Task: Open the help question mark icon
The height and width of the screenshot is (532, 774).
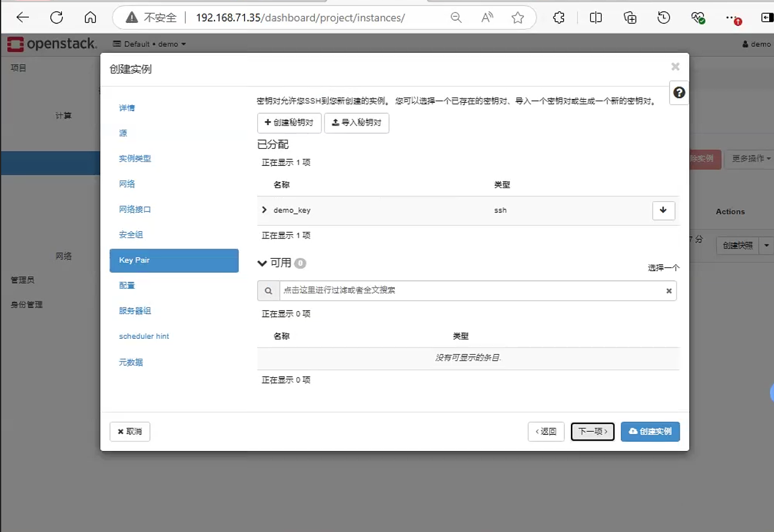Action: tap(679, 92)
